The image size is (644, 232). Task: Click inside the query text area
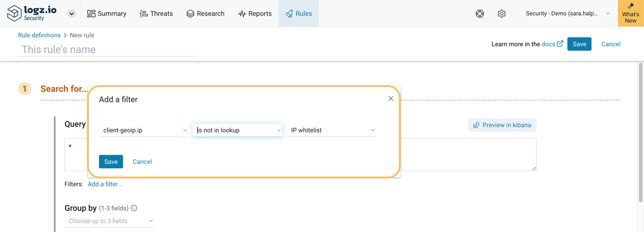pos(300,154)
